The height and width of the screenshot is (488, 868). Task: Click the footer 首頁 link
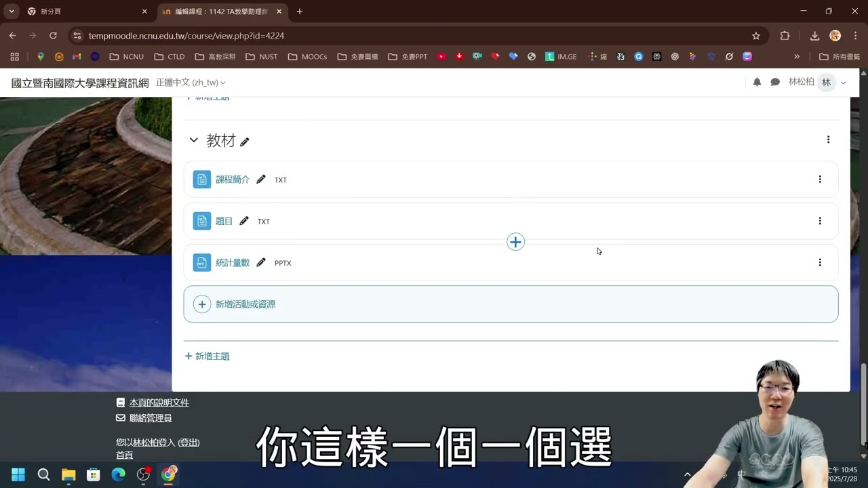pos(124,455)
